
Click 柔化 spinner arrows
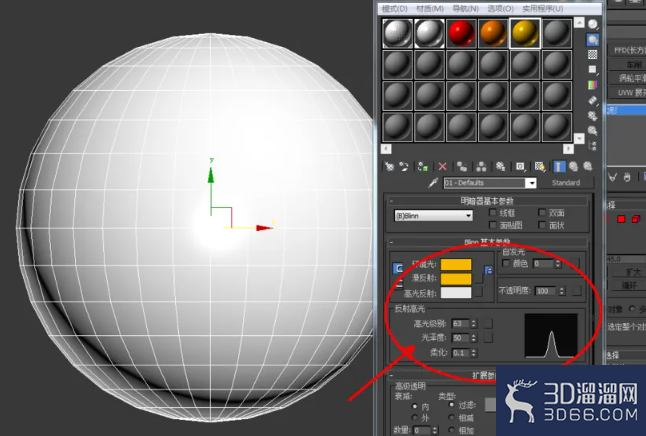[x=474, y=353]
